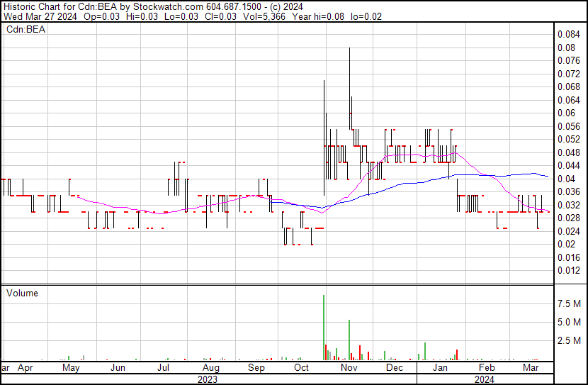588x385 pixels.
Task: Click the 0.064 price axis label
Action: coord(568,100)
